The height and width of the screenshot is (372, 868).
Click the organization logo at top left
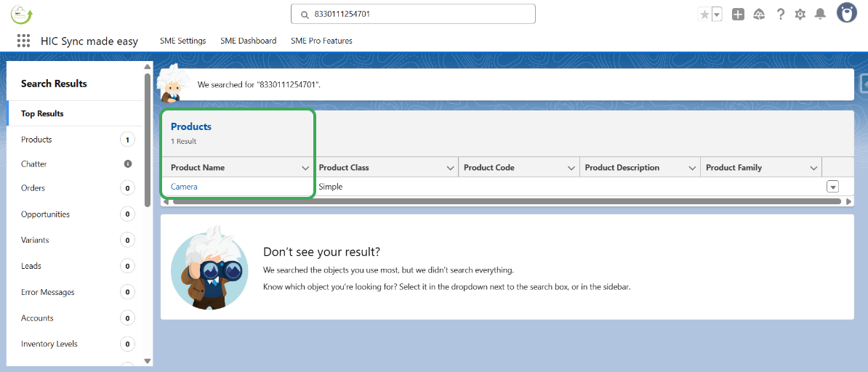pos(22,15)
